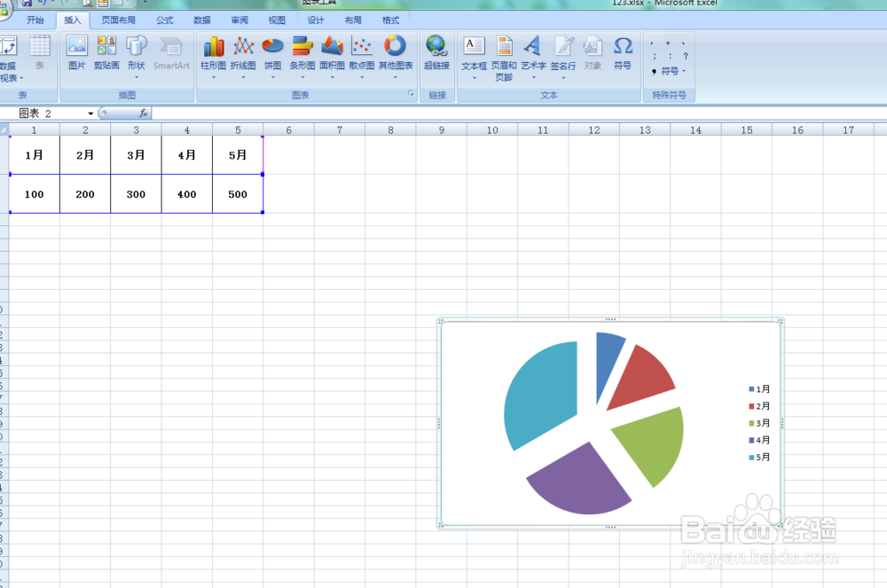Open Header and Footer

pyautogui.click(x=504, y=58)
